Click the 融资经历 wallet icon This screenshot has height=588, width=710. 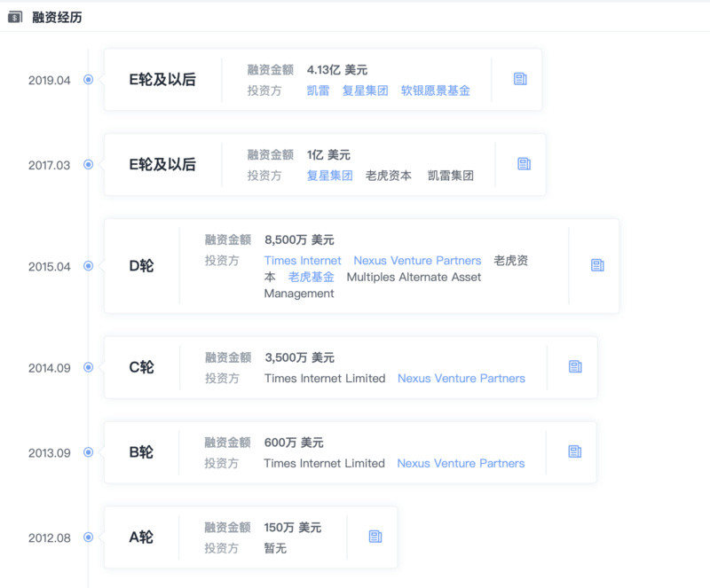coord(15,17)
